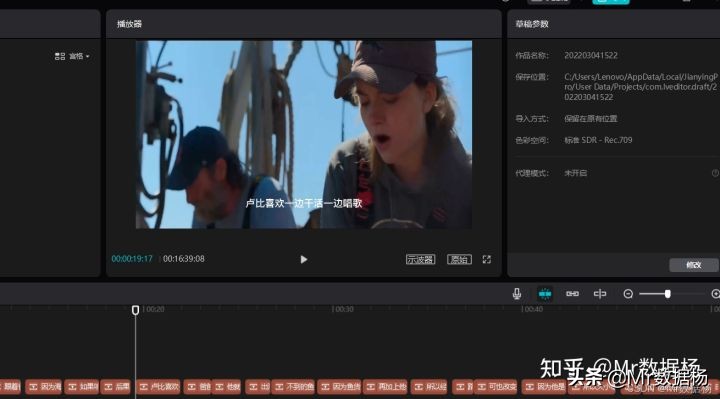Play the video in the player
720x399 pixels.
[304, 259]
